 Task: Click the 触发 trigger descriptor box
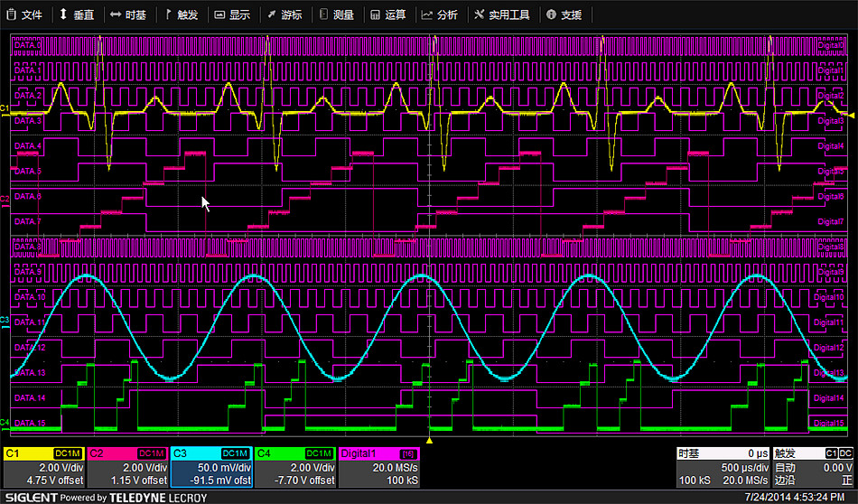pyautogui.click(x=812, y=467)
